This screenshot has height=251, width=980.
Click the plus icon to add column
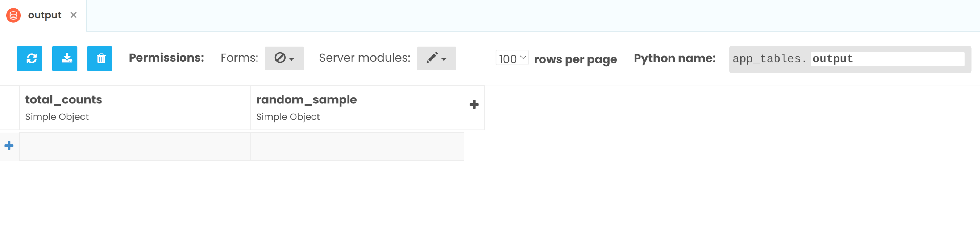tap(474, 105)
